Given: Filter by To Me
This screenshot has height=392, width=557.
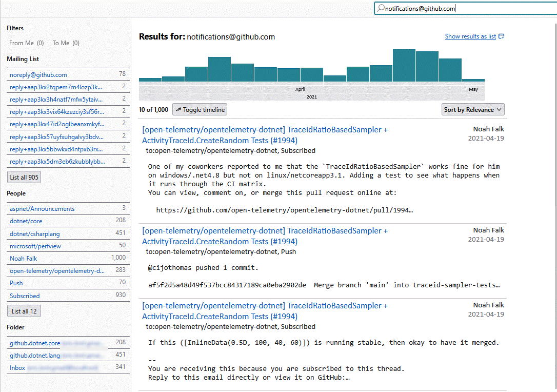Looking at the screenshot, I should pyautogui.click(x=66, y=43).
